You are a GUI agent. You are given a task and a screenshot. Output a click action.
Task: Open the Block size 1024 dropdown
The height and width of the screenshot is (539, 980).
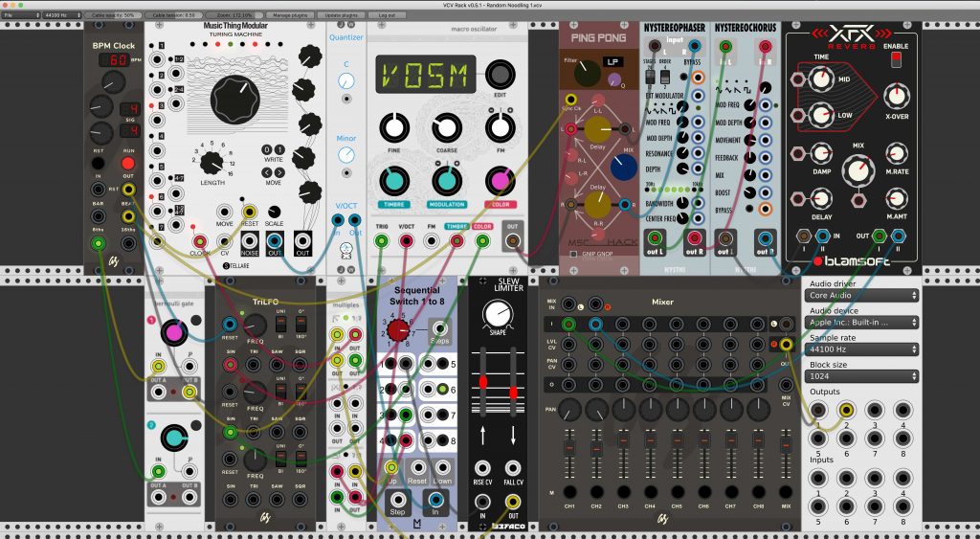(862, 376)
